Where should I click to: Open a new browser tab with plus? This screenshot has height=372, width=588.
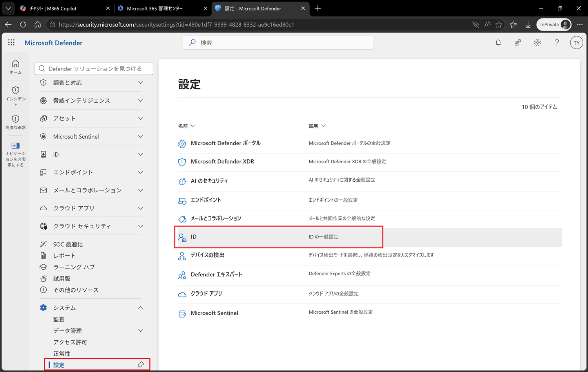pos(318,8)
